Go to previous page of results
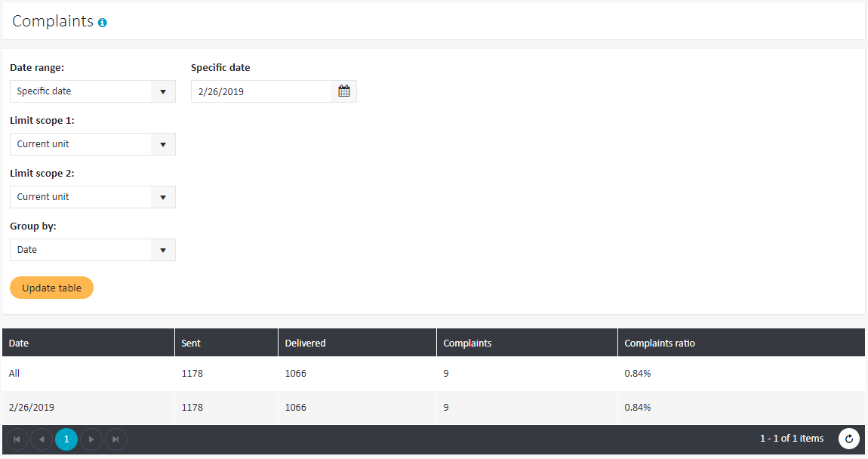The image size is (868, 459). click(42, 439)
